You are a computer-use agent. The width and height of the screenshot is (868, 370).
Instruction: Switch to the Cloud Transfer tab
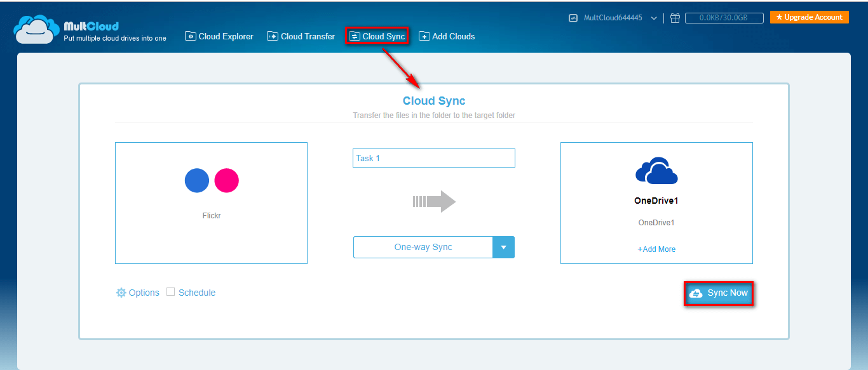tap(301, 36)
